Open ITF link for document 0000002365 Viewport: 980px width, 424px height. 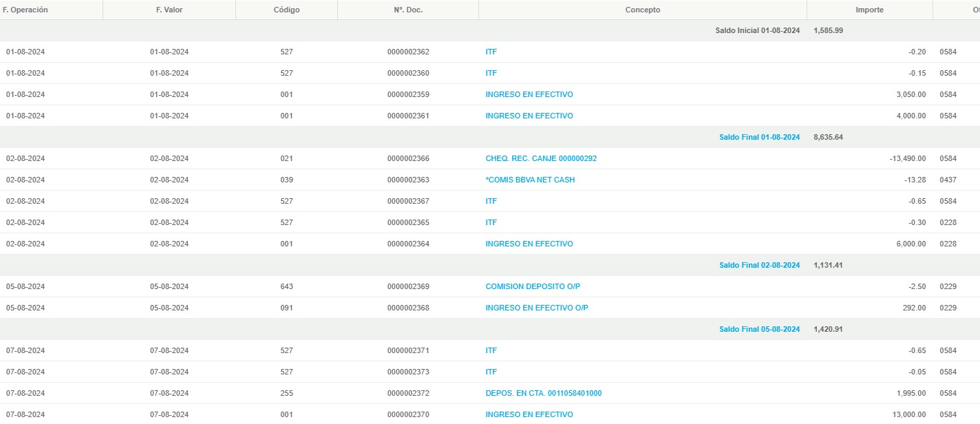pos(491,222)
